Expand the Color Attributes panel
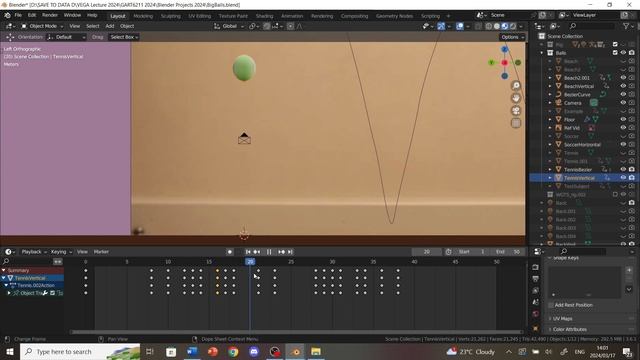Screen dimensions: 640x360 570,329
